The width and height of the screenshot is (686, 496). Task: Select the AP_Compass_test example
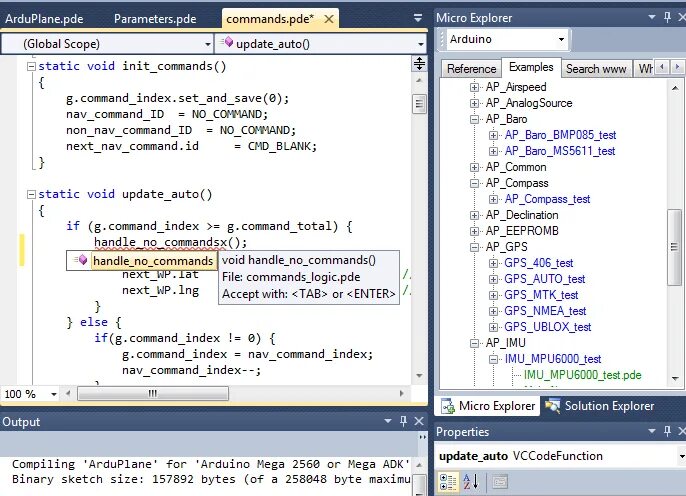(x=547, y=199)
